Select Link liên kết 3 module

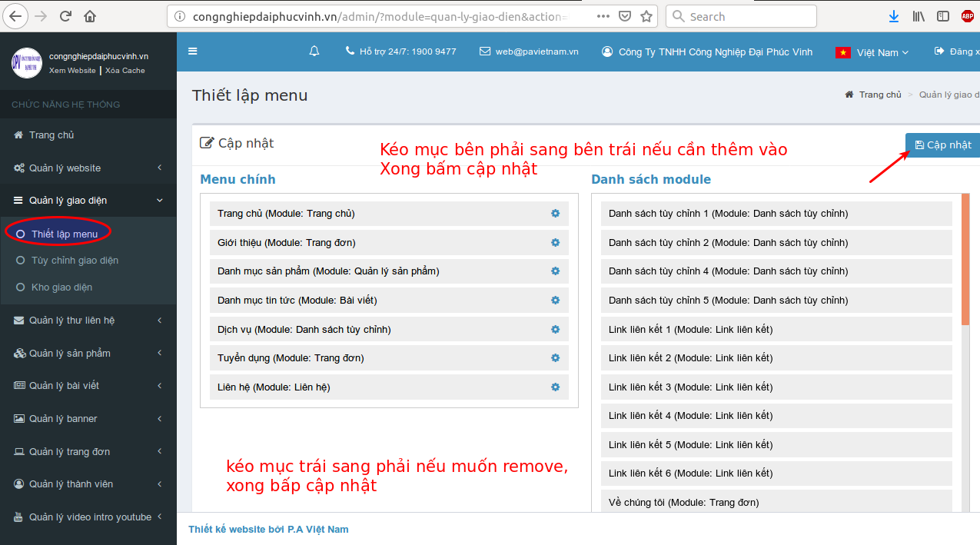click(x=776, y=387)
